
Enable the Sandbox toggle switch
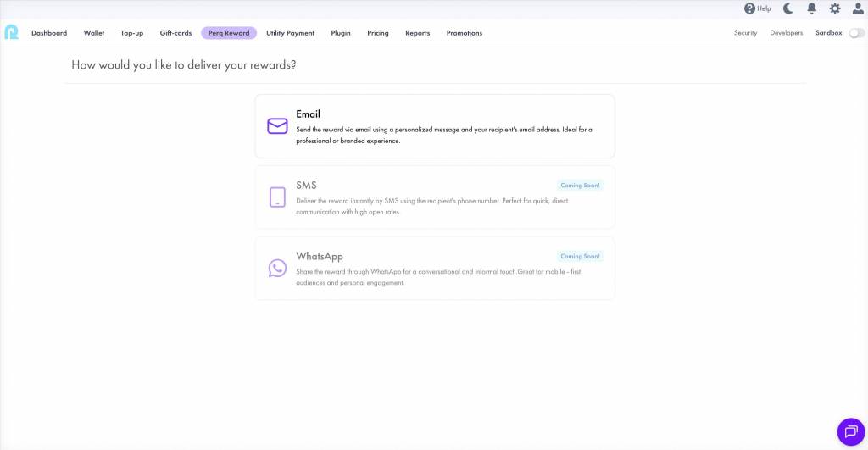[856, 33]
